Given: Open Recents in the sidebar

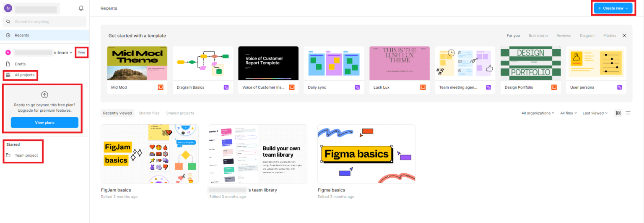Looking at the screenshot, I should (x=44, y=35).
